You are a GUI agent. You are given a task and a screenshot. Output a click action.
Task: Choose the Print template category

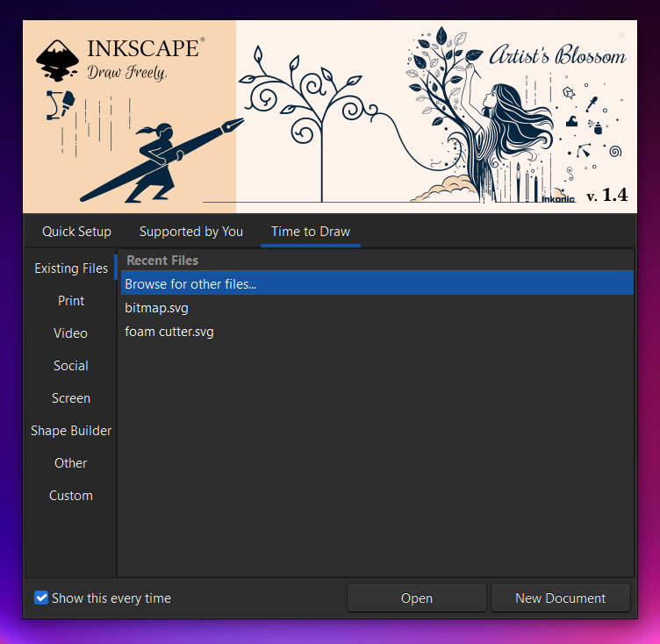[71, 301]
